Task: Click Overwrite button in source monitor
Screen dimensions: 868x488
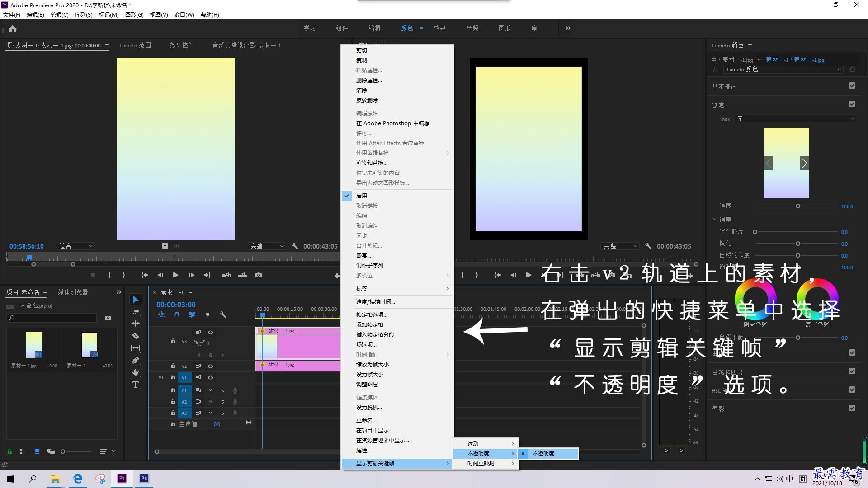Action: click(x=243, y=275)
